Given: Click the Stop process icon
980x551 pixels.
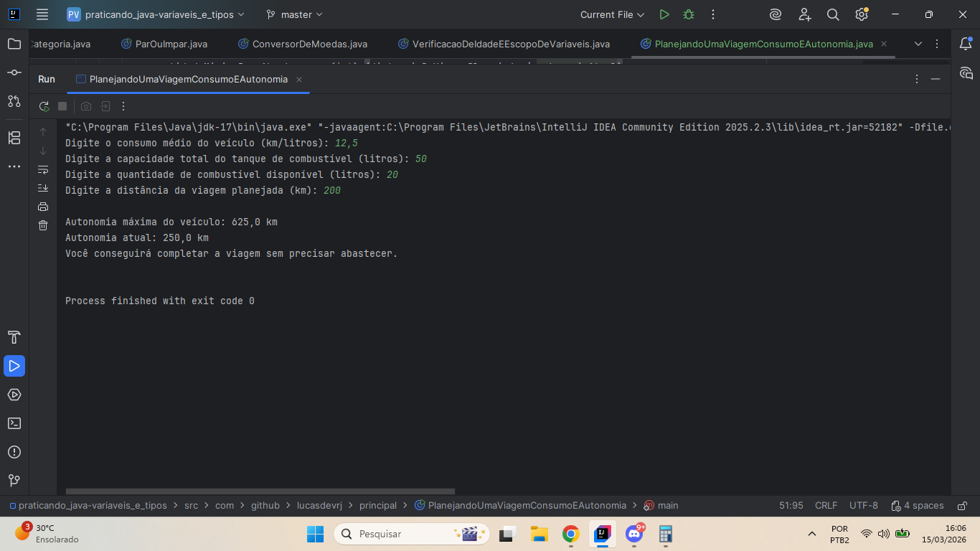Looking at the screenshot, I should point(62,106).
